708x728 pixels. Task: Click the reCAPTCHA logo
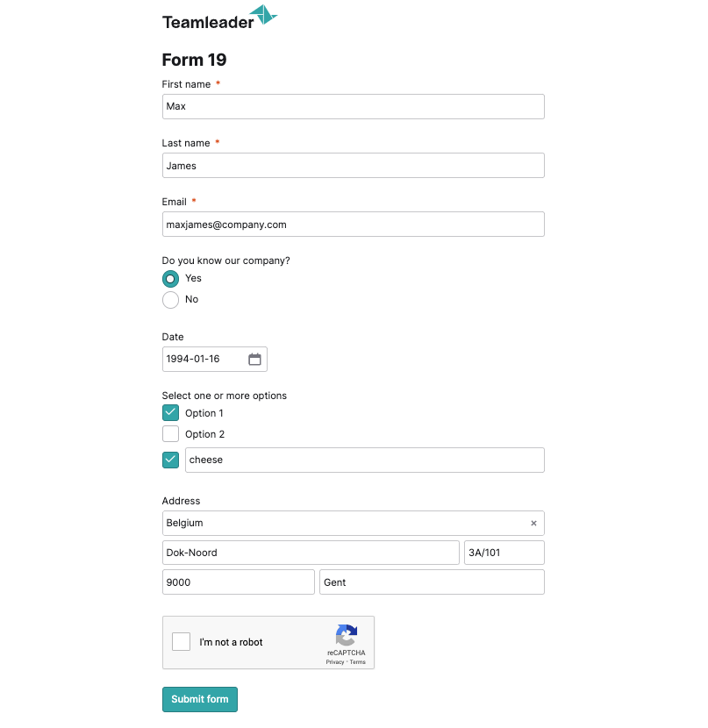pos(347,635)
